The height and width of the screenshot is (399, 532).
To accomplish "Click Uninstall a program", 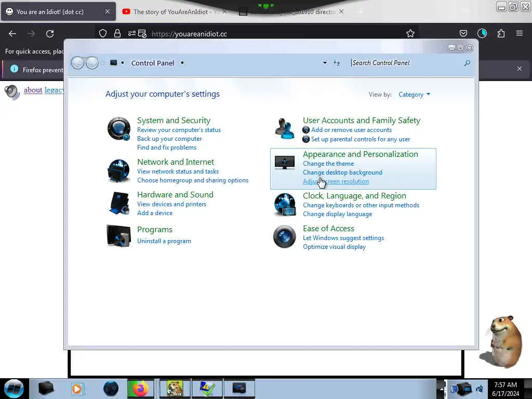I will 164,241.
